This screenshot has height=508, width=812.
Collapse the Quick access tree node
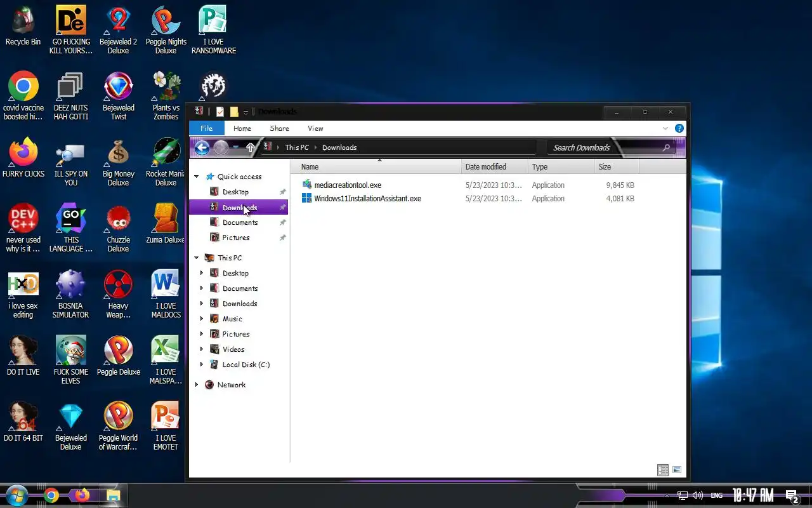tap(197, 177)
